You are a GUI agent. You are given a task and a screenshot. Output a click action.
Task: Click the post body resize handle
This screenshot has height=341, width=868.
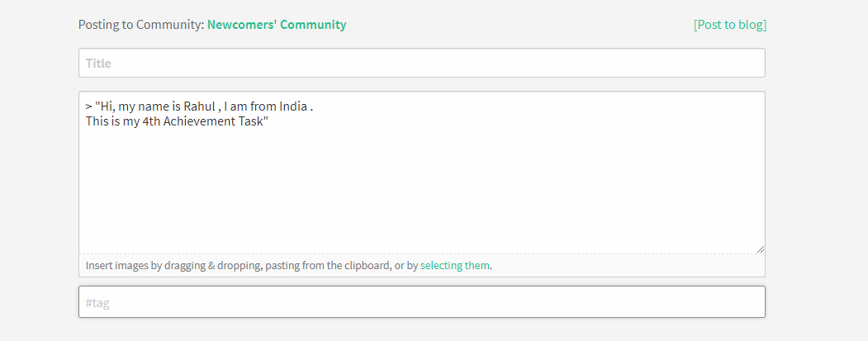[x=760, y=249]
